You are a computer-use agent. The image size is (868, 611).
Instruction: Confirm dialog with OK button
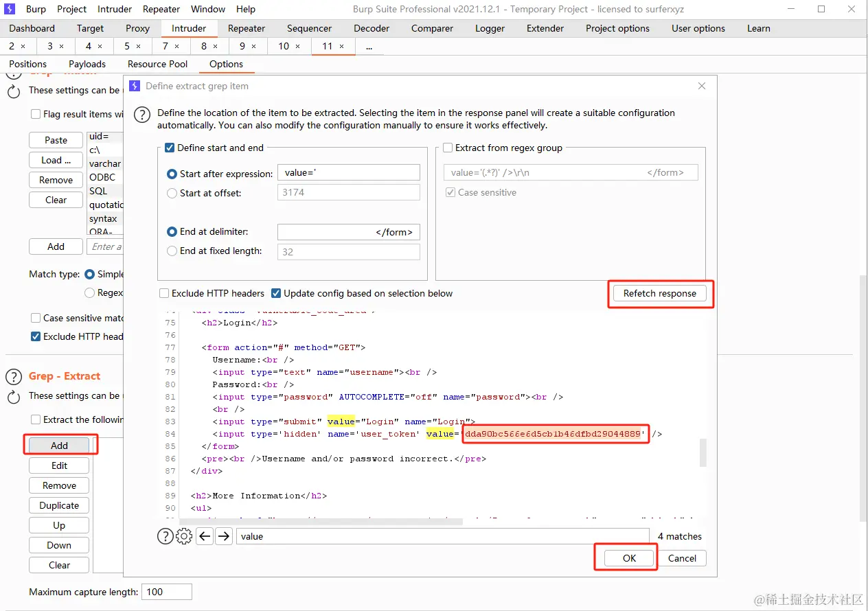point(630,558)
